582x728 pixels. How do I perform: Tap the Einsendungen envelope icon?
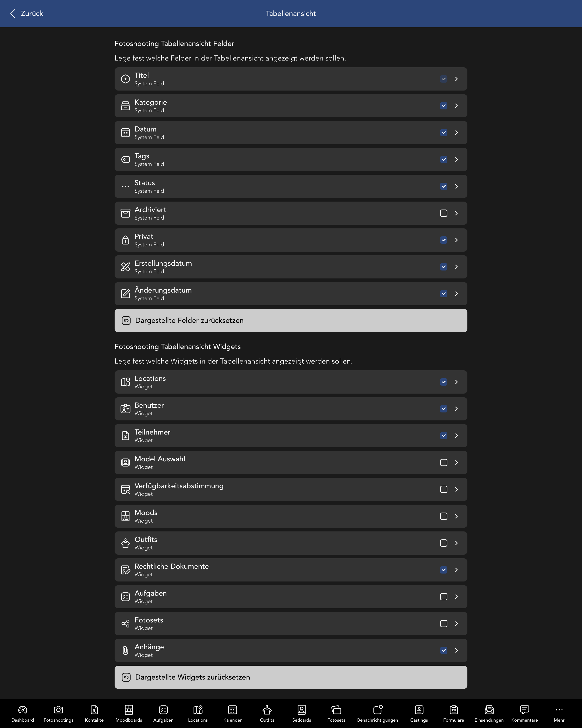click(489, 710)
